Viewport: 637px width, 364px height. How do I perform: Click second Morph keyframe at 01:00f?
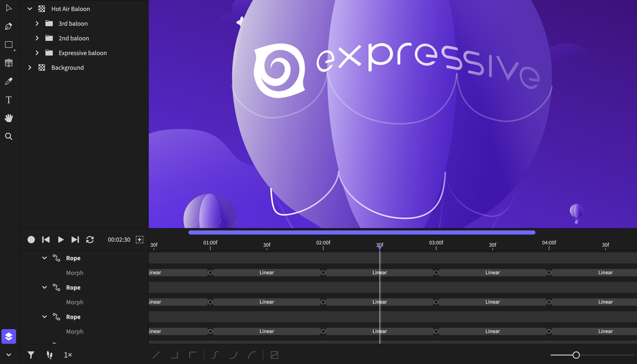210,302
